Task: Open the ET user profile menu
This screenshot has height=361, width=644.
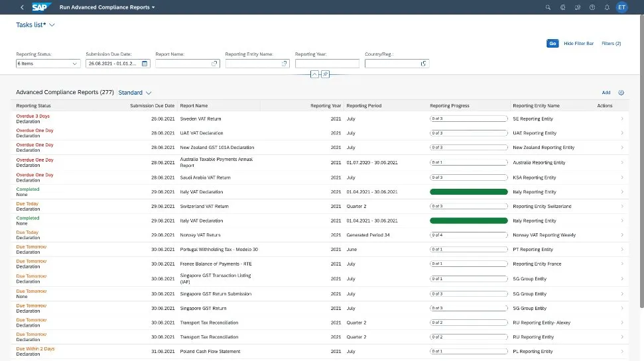Action: point(621,7)
